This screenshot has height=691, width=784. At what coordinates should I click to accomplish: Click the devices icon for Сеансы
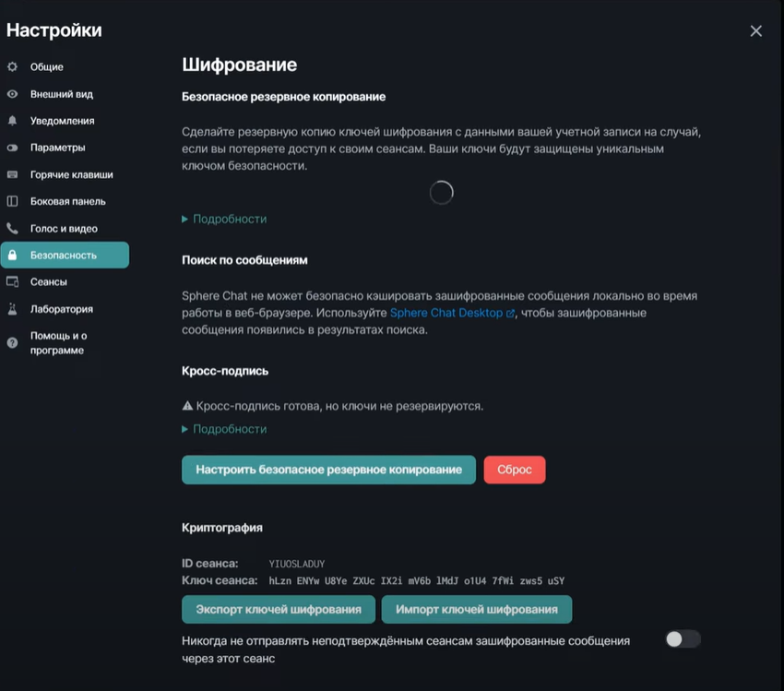pyautogui.click(x=13, y=282)
